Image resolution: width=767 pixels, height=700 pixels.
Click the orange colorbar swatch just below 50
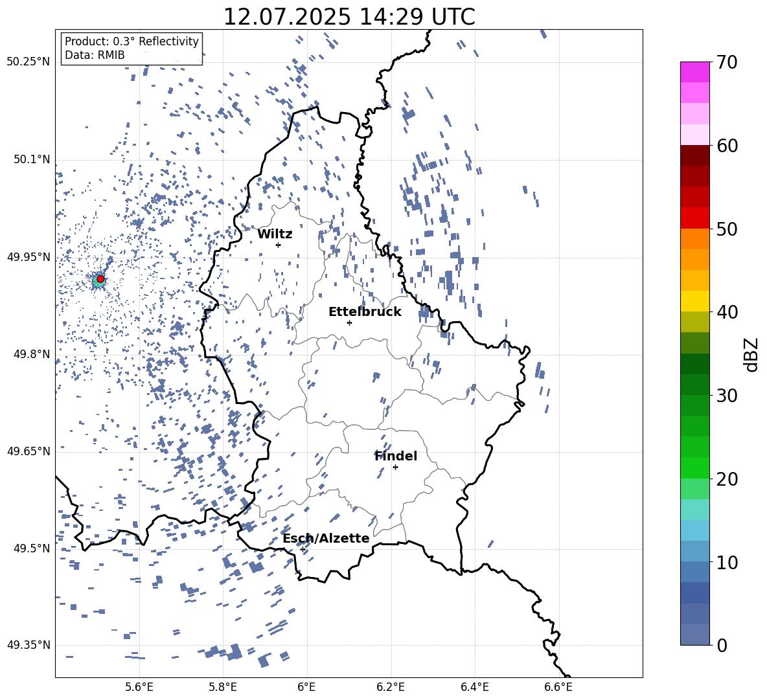pos(695,238)
